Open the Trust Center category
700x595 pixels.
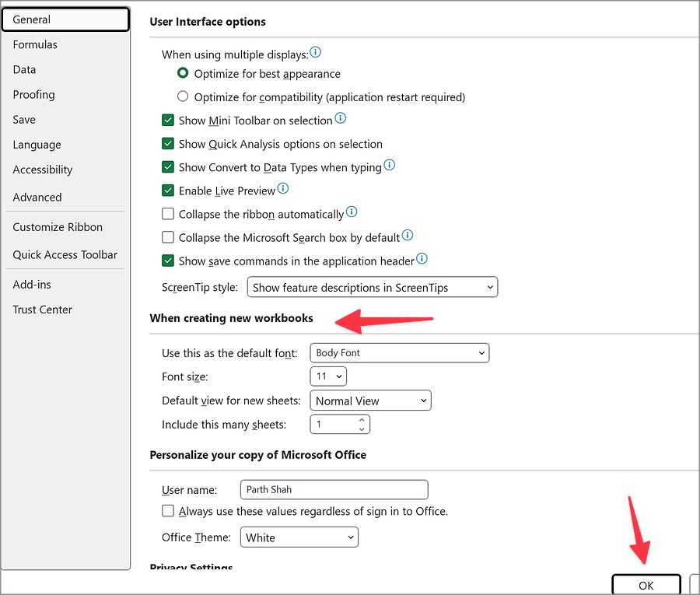pos(42,310)
